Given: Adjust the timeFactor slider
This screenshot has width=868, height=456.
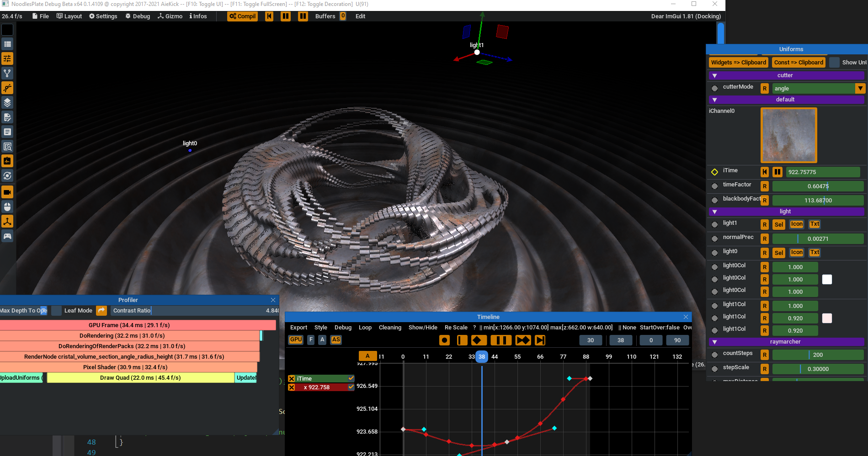Looking at the screenshot, I should 818,186.
